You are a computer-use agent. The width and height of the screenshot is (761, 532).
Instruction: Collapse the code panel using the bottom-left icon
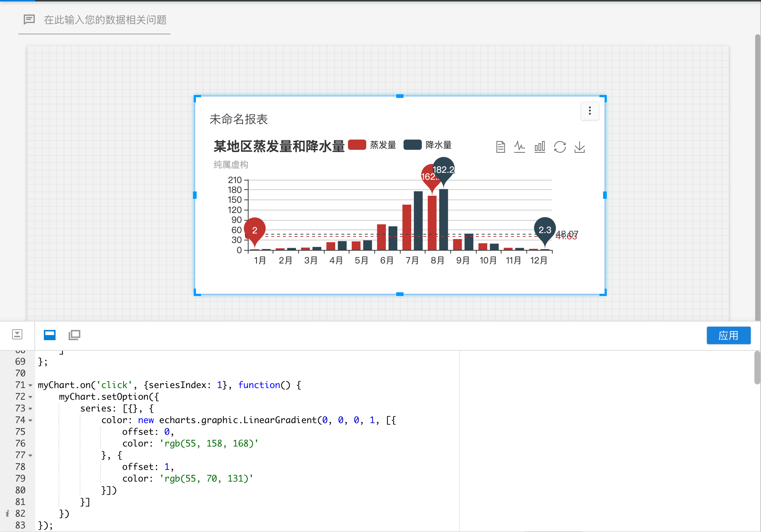(18, 335)
